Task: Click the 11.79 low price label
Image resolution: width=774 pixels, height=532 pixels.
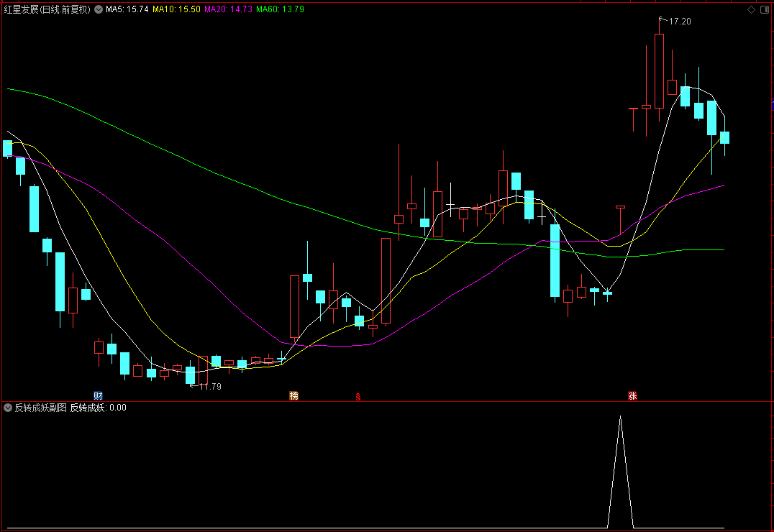Action: [x=210, y=386]
